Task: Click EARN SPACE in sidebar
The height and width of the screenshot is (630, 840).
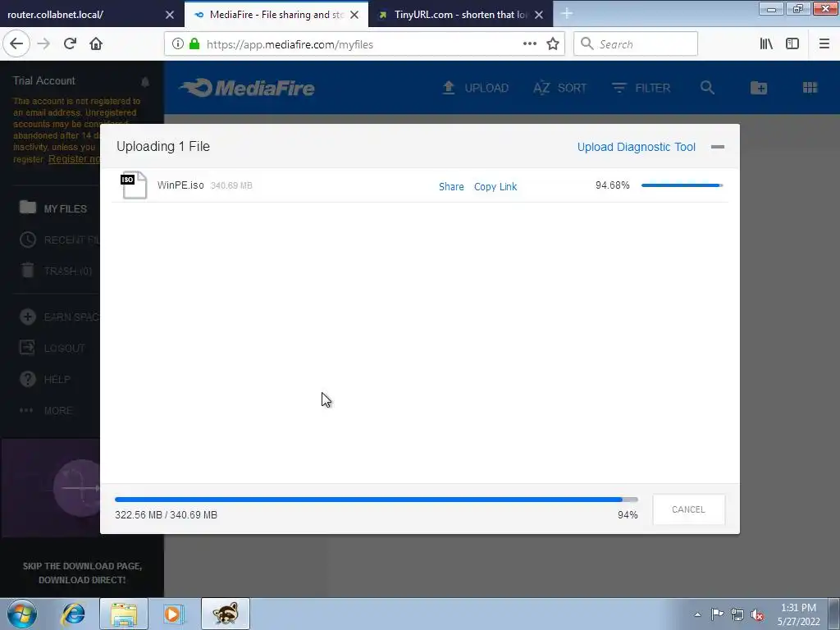Action: pyautogui.click(x=59, y=317)
